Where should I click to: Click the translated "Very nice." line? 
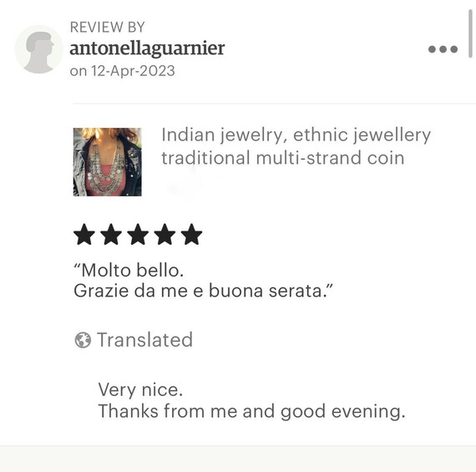click(140, 389)
